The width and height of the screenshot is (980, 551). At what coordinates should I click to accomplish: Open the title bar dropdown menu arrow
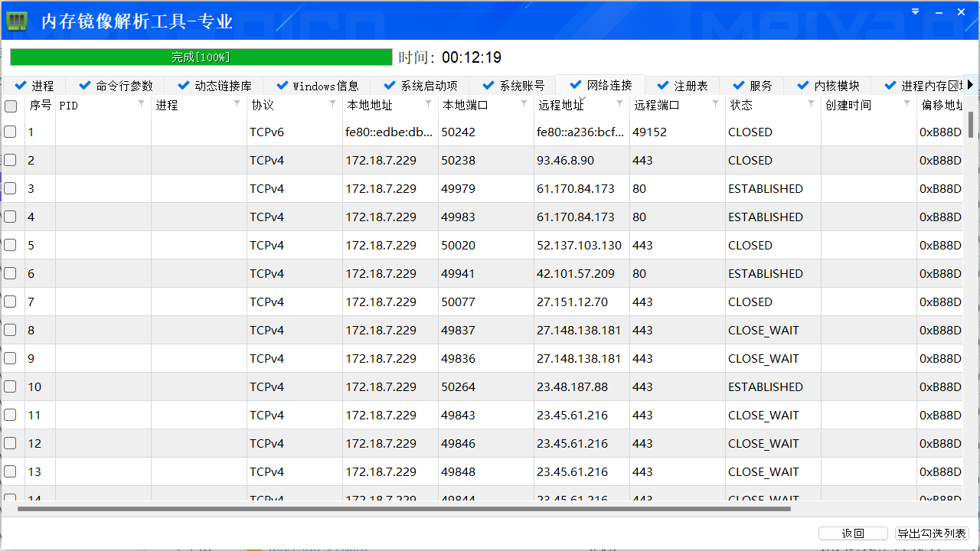[x=916, y=11]
